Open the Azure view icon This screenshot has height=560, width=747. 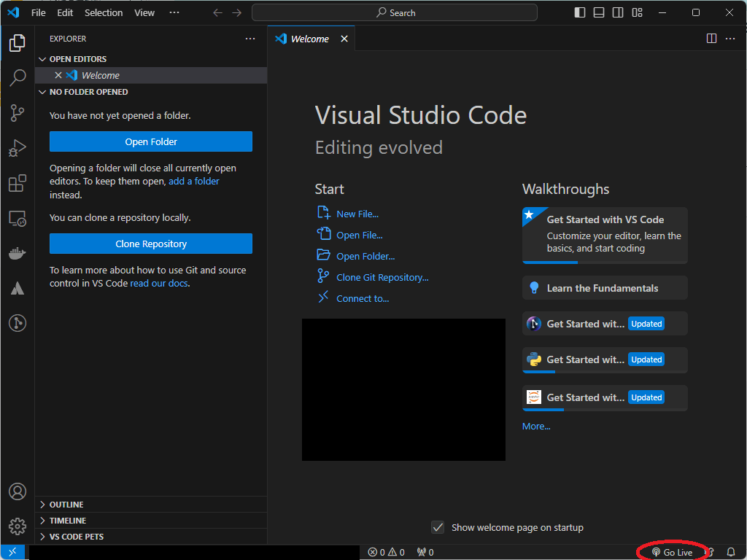tap(18, 289)
